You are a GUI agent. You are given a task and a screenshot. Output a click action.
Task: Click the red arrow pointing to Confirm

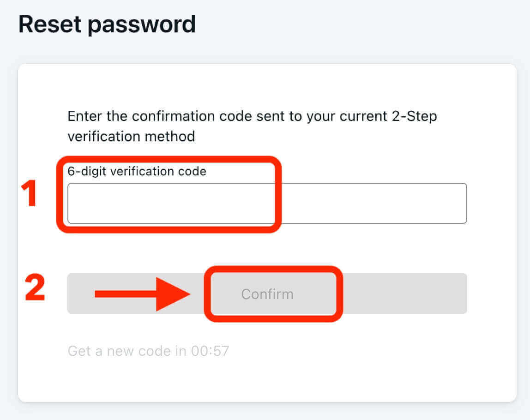143,294
